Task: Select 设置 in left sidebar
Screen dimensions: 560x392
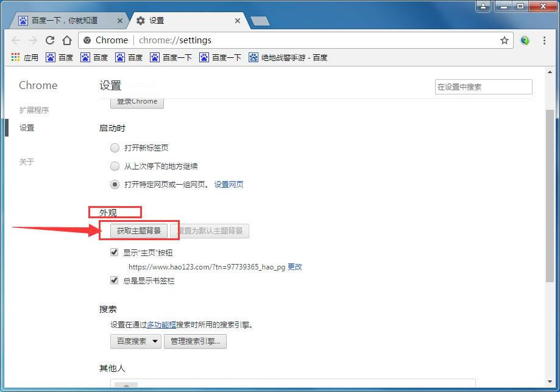Action: pyautogui.click(x=27, y=127)
